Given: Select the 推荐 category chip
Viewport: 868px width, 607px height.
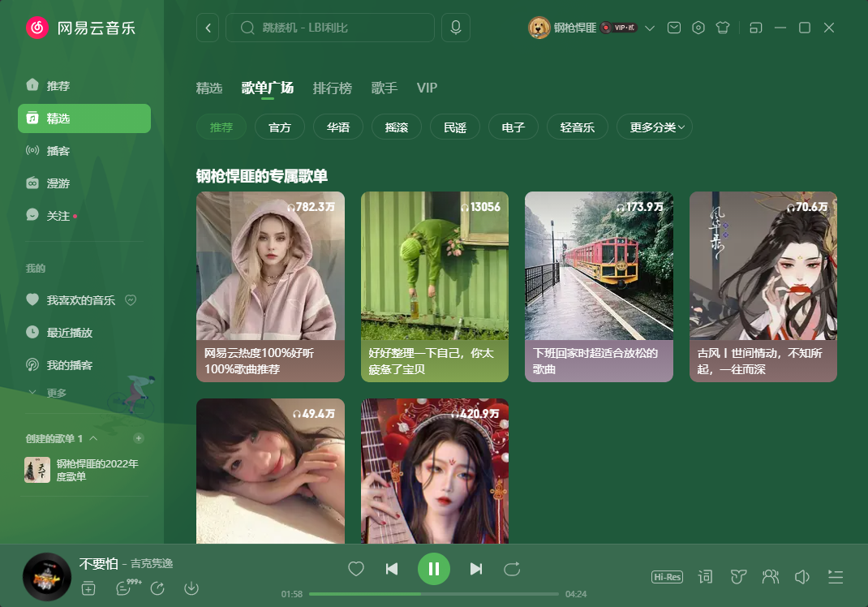Looking at the screenshot, I should [x=221, y=127].
